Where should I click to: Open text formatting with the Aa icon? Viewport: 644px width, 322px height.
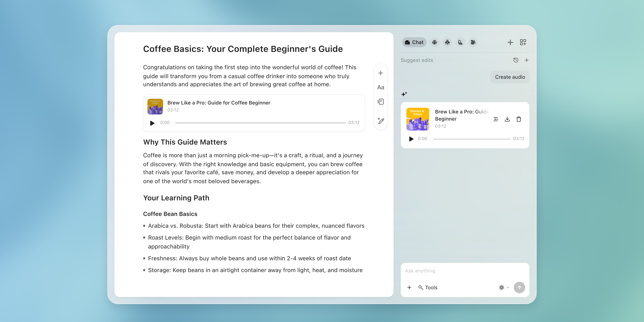[x=381, y=87]
